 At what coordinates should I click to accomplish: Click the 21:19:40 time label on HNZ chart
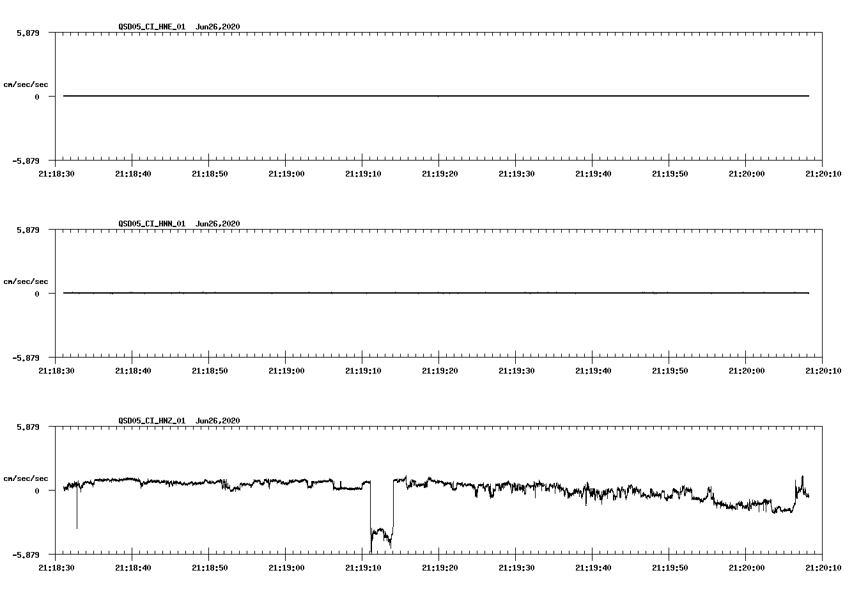point(593,567)
